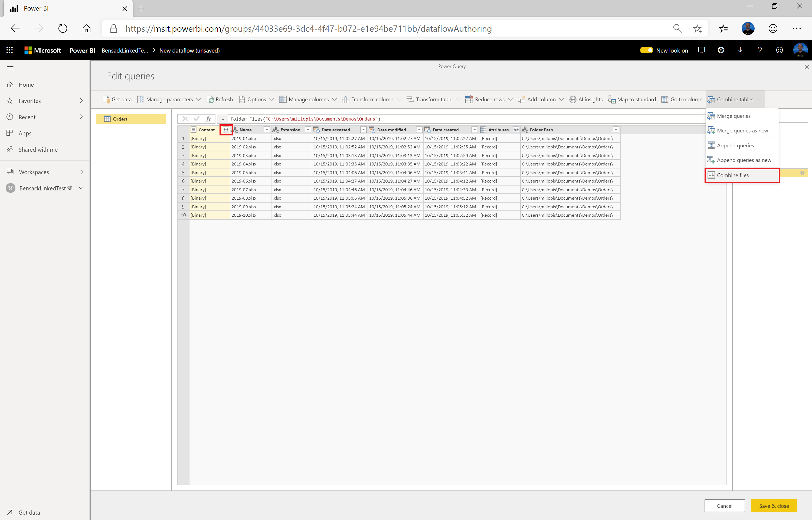
Task: Refresh the query preview
Action: pos(220,99)
